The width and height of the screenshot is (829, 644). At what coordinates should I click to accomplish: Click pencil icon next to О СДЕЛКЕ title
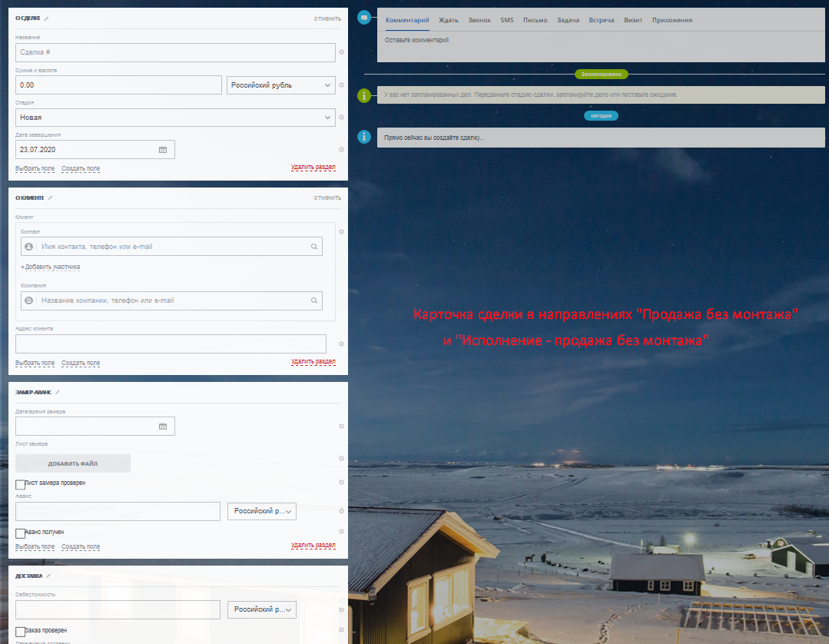(x=47, y=18)
